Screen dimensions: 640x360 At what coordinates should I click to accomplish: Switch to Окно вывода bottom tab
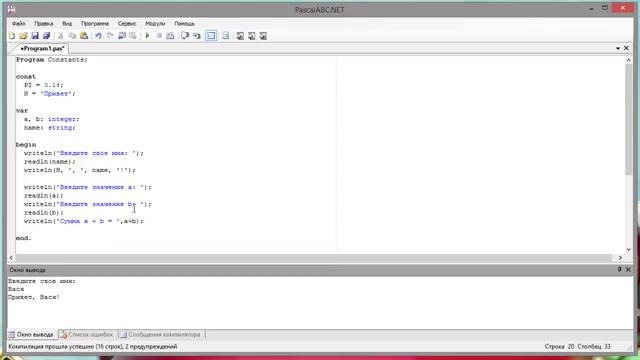point(32,335)
